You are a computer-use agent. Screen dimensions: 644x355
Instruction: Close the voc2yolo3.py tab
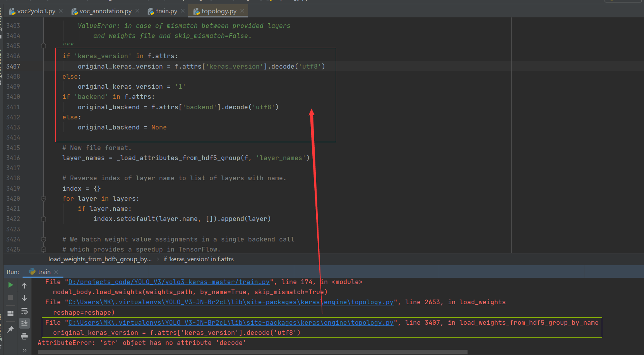(x=60, y=11)
